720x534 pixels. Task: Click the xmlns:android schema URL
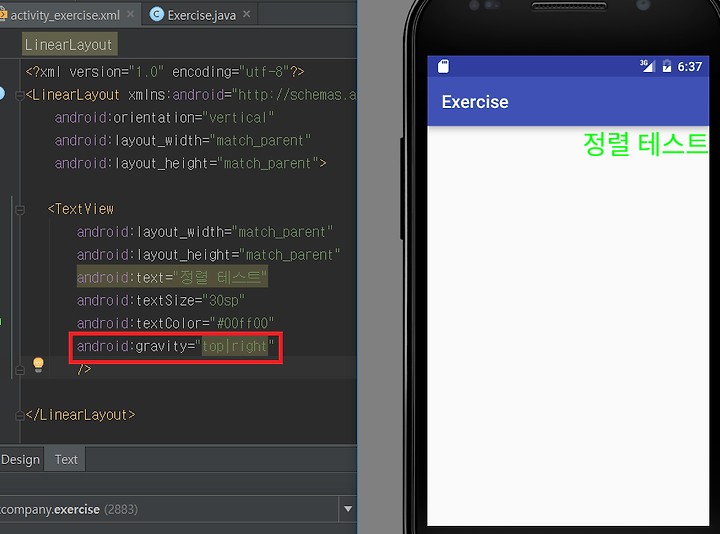(297, 95)
